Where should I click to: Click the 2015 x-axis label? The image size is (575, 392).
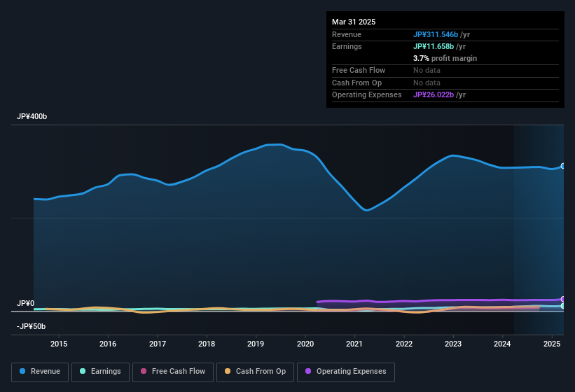(x=59, y=344)
